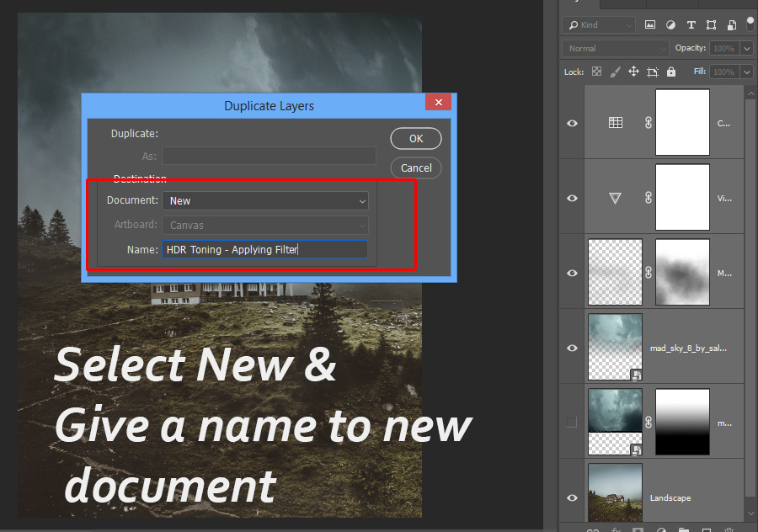This screenshot has width=758, height=532.
Task: Click the adjustment layer filter icon
Action: click(671, 25)
